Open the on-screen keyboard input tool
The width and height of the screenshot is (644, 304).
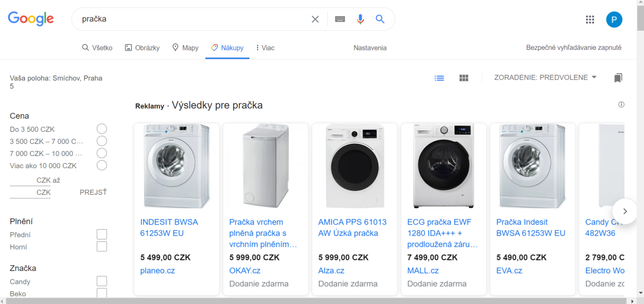339,19
